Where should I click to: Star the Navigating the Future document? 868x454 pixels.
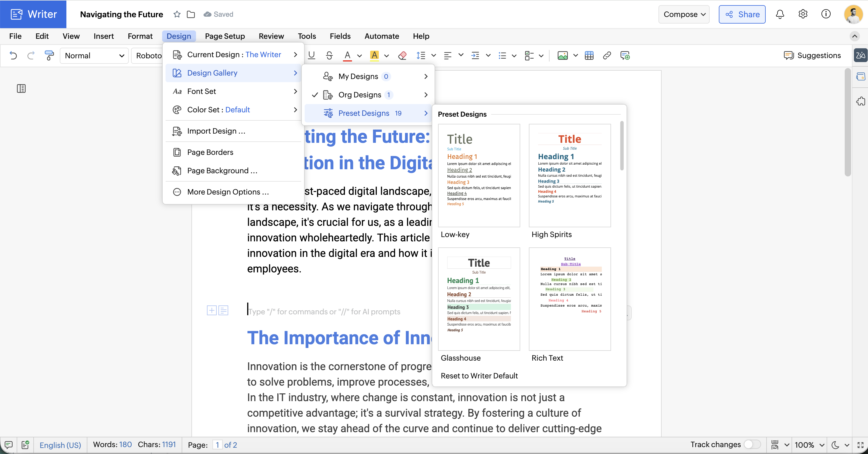click(177, 14)
